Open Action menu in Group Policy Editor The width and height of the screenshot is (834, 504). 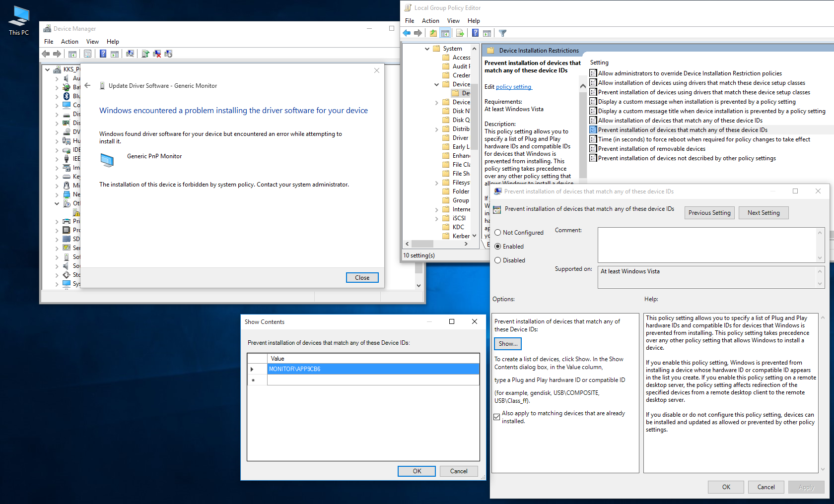(x=430, y=21)
